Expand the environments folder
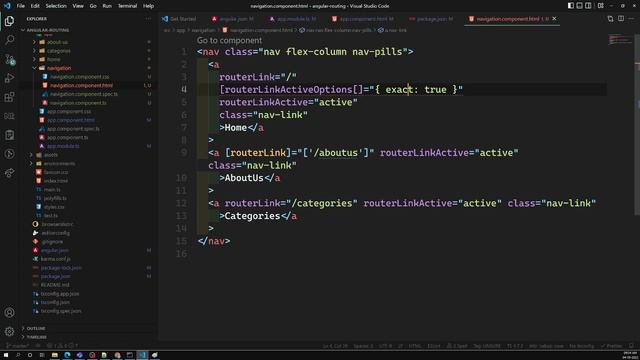This screenshot has width=640, height=360. tap(59, 163)
